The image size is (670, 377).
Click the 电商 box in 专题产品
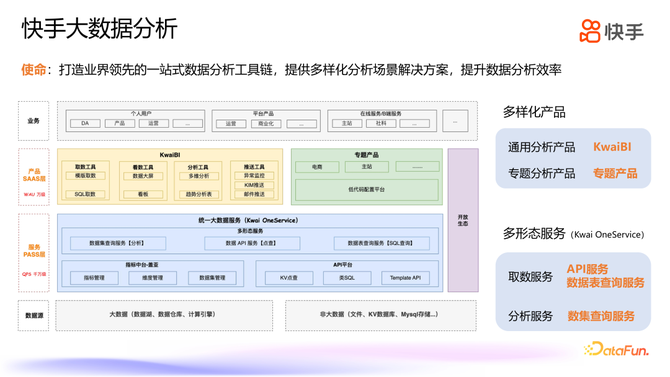317,167
